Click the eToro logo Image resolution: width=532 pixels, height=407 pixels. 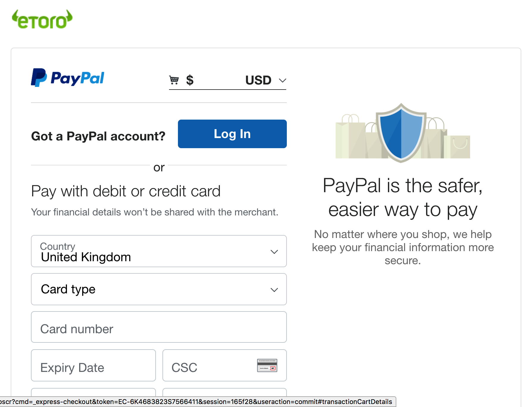coord(42,20)
